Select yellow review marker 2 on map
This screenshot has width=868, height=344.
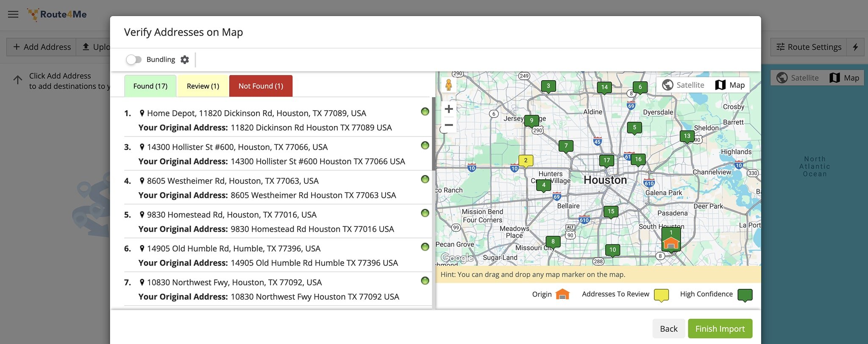coord(526,161)
